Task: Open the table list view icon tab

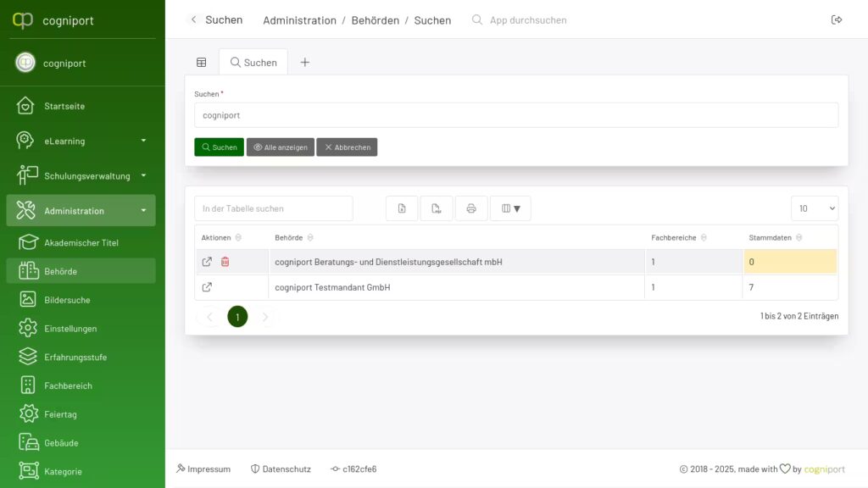Action: [201, 62]
